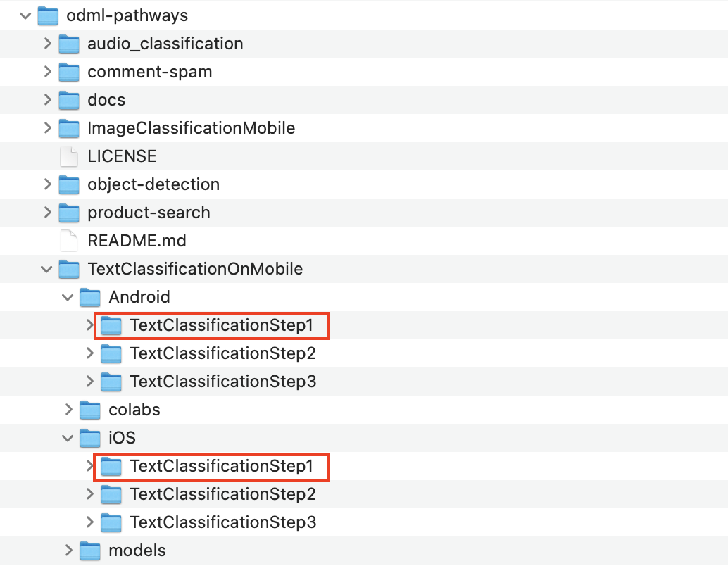Click the colabs folder icon
Image resolution: width=728 pixels, height=566 pixels.
pyautogui.click(x=90, y=410)
